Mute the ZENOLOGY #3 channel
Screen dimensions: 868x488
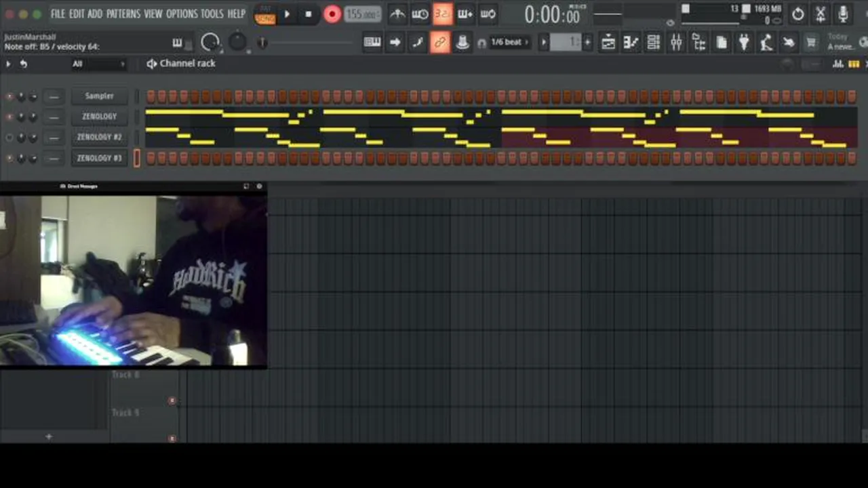click(x=9, y=158)
